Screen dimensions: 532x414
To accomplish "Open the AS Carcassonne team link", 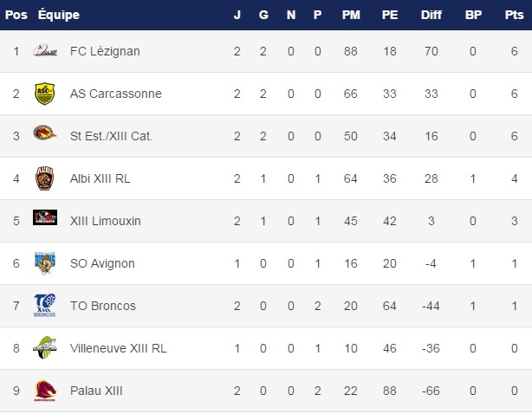I will point(115,94).
